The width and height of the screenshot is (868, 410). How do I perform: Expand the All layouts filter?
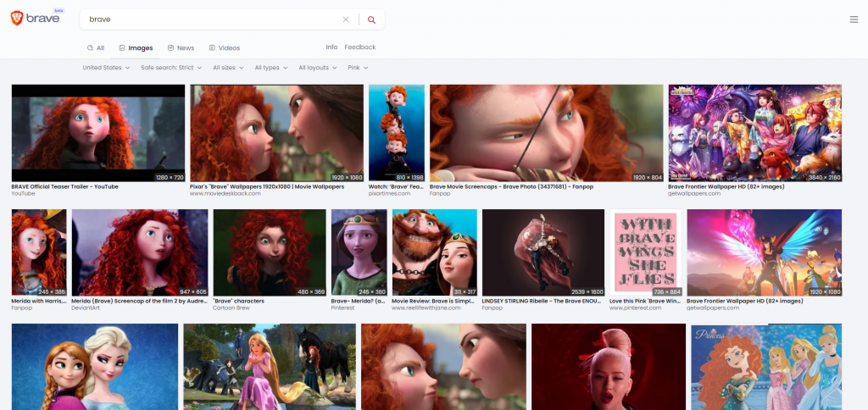[318, 68]
